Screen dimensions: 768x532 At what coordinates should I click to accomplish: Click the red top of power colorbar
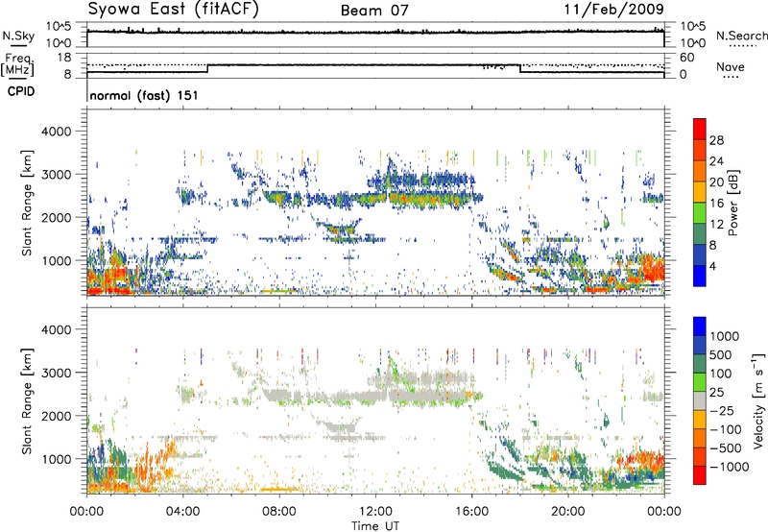tap(700, 129)
